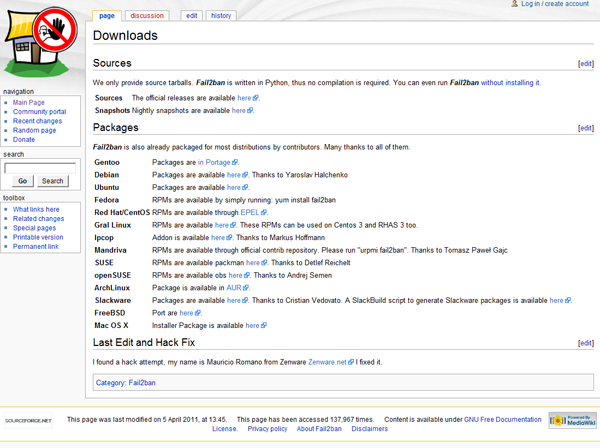Edit the Last Edit and Hack Fix section
This screenshot has width=600, height=448.
[x=586, y=343]
